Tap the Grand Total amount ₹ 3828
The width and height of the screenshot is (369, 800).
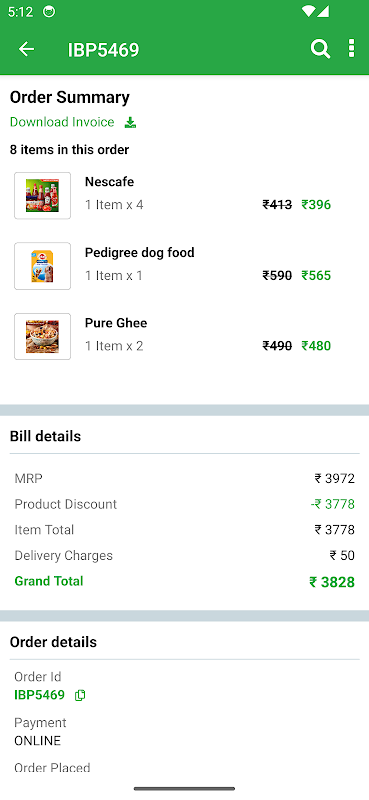(x=332, y=582)
